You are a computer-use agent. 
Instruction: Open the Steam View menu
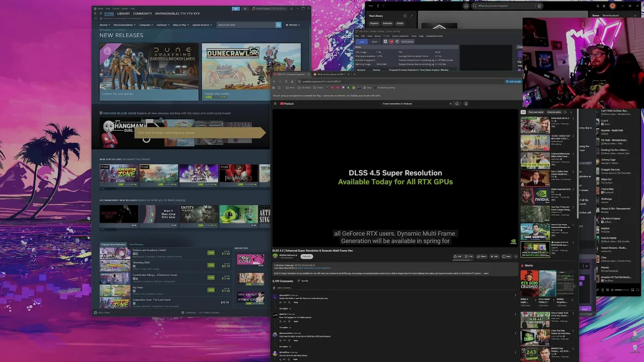(x=108, y=9)
